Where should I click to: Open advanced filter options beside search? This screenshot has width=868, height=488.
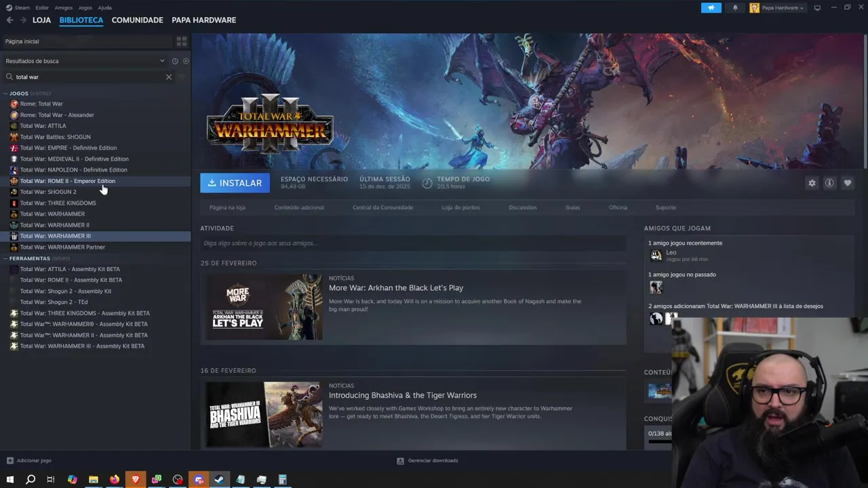coord(181,77)
